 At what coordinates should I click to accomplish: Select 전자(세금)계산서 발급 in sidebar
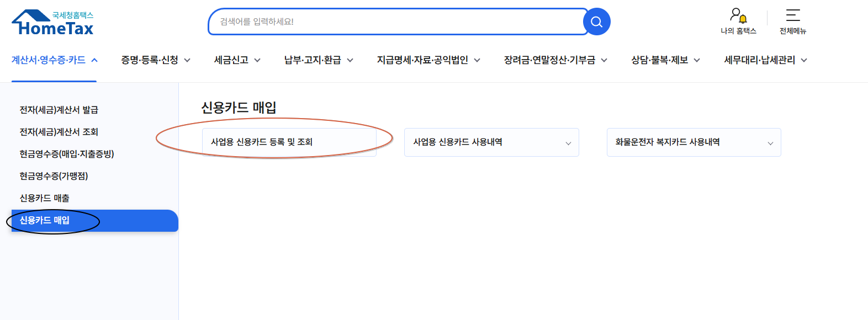pos(59,110)
